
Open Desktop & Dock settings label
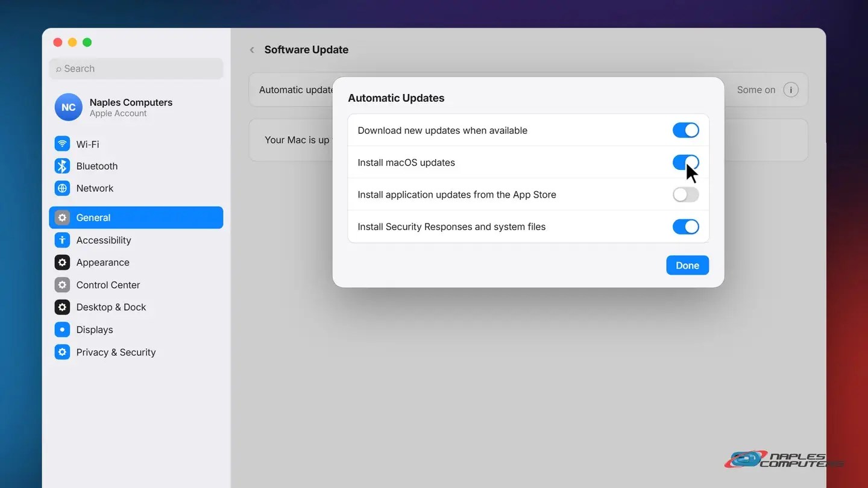pyautogui.click(x=111, y=307)
